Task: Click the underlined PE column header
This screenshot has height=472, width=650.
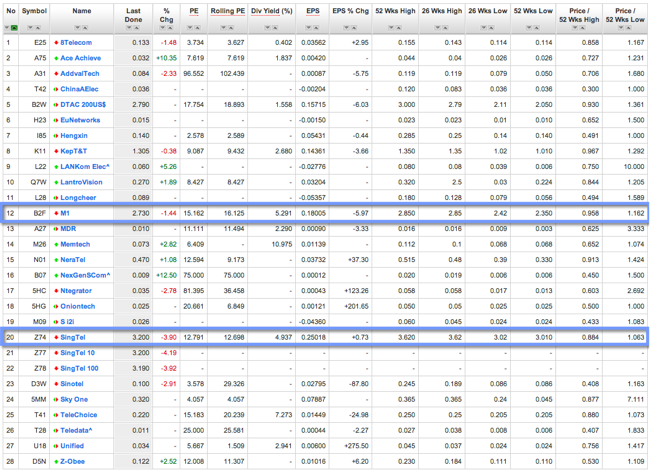Action: tap(194, 11)
